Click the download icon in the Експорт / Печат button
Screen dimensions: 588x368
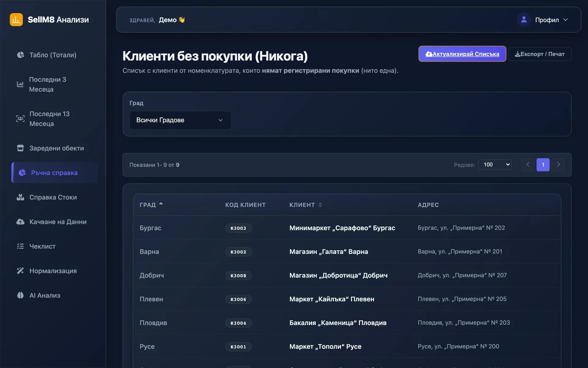tap(518, 54)
